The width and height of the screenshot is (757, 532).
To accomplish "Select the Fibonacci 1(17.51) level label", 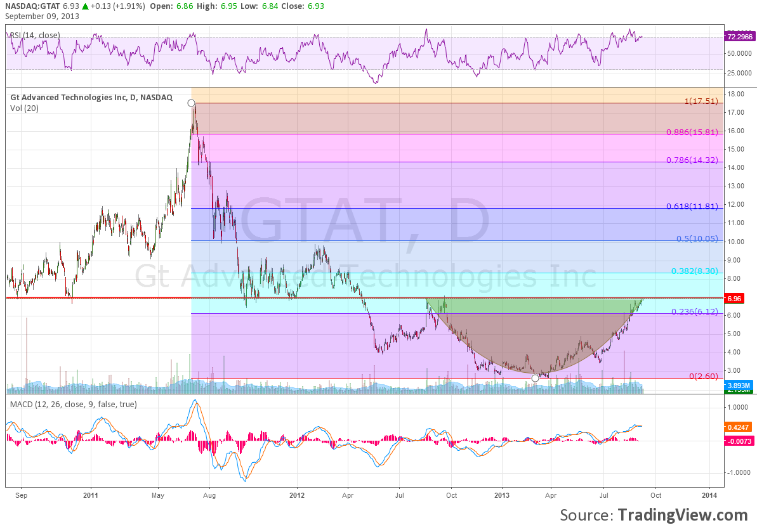I will [701, 101].
